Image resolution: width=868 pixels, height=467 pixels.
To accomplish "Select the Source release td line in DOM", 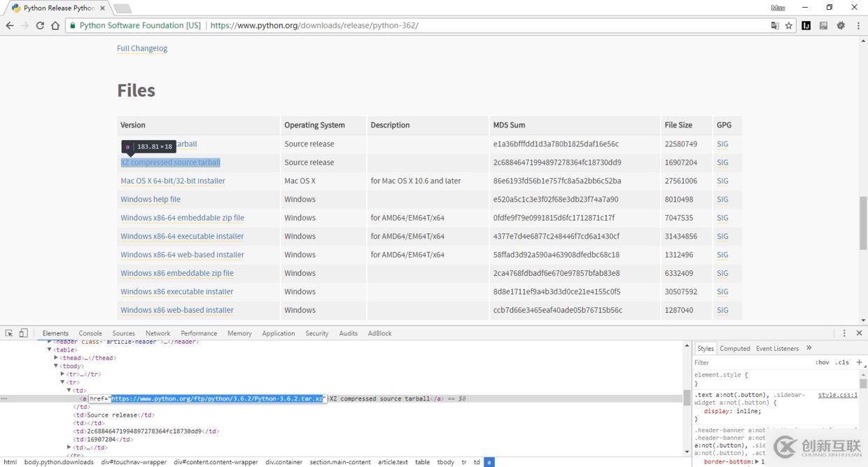I will [x=115, y=415].
